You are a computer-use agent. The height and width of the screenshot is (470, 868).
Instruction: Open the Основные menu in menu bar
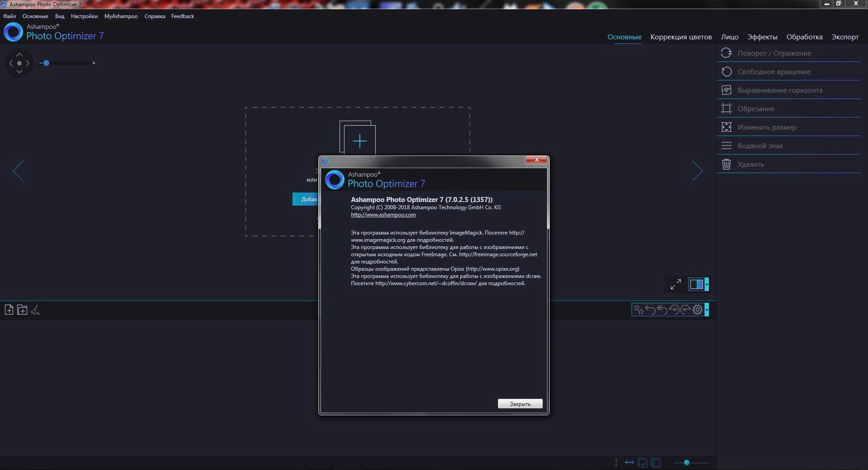click(35, 16)
